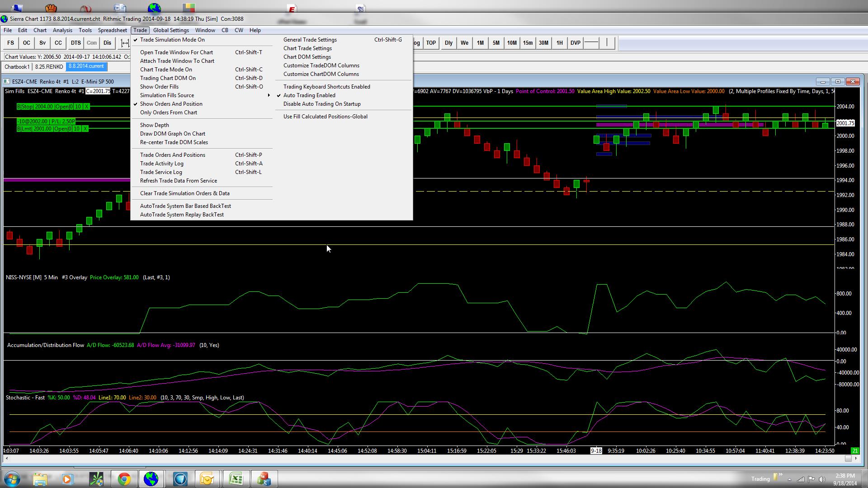Select the vertical line drawing tool
868x488 pixels.
tap(607, 43)
